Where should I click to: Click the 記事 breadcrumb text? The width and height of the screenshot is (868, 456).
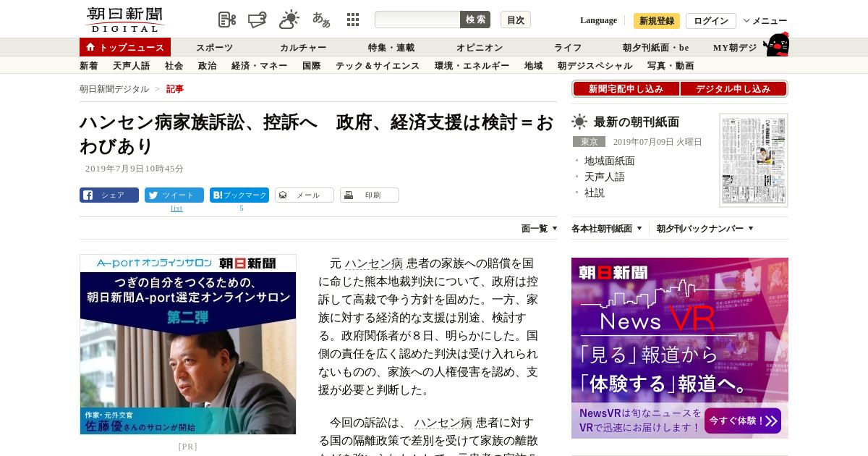point(175,89)
